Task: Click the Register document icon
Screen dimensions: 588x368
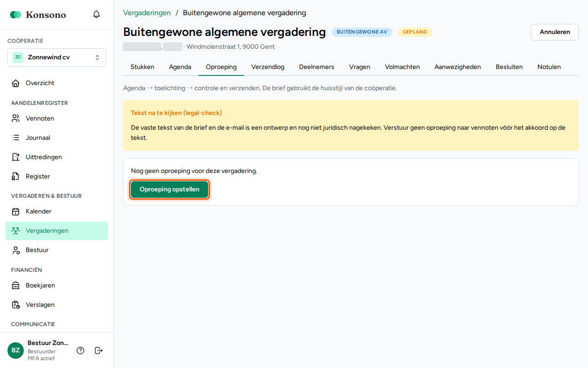Action: [x=16, y=177]
